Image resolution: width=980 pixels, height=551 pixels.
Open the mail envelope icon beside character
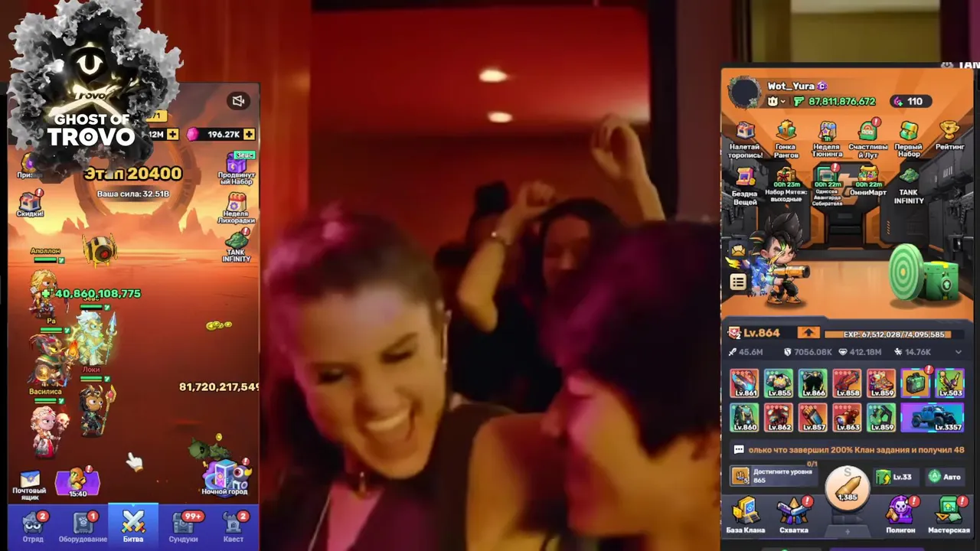[x=737, y=250]
